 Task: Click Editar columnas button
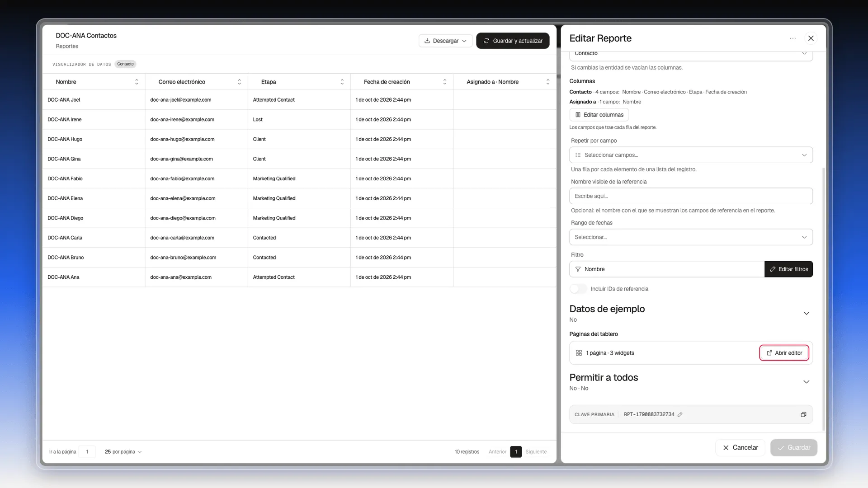point(599,115)
